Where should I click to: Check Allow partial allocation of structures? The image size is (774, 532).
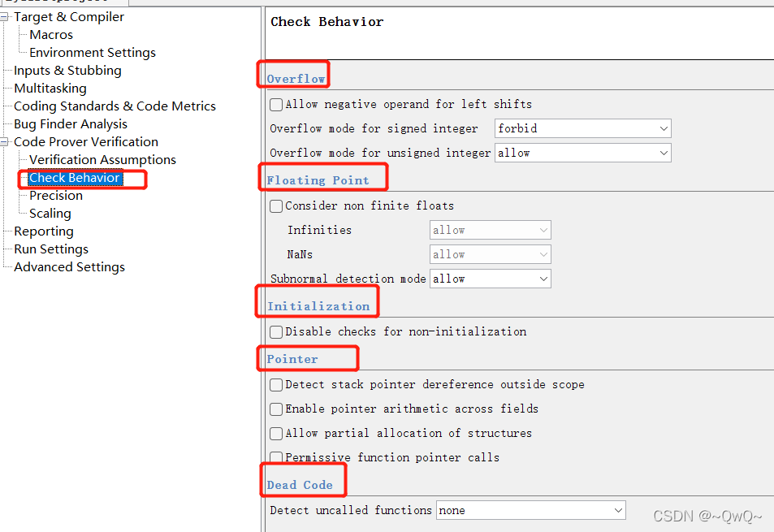(x=275, y=433)
